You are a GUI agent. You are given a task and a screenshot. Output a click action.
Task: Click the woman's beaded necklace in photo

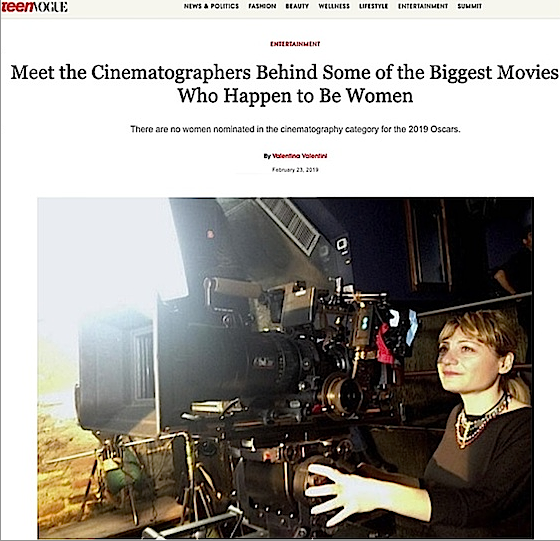click(479, 423)
